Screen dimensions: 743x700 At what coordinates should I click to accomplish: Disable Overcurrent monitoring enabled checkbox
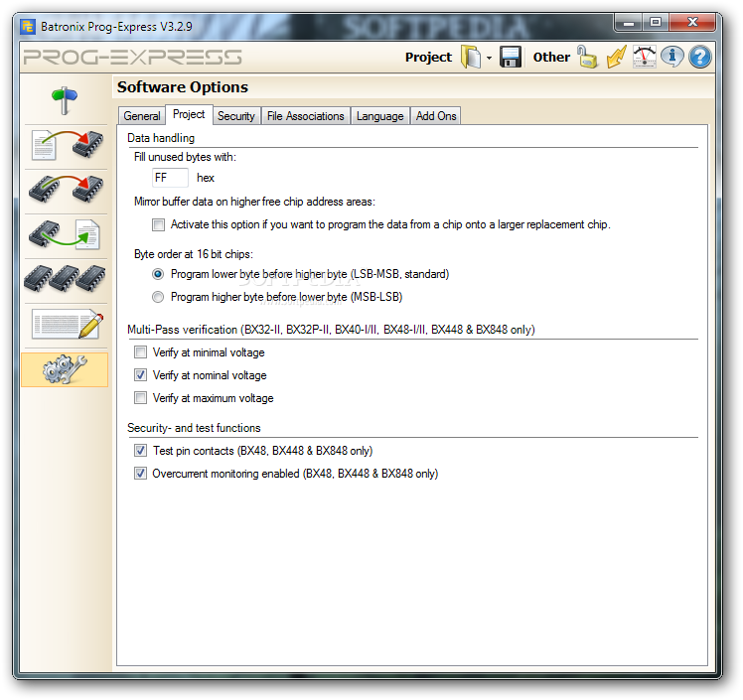pyautogui.click(x=140, y=474)
